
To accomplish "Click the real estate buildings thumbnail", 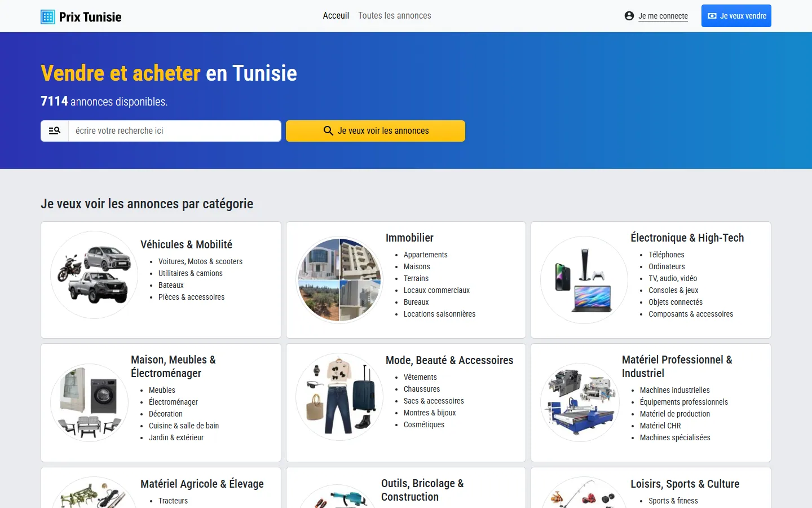I will [339, 280].
